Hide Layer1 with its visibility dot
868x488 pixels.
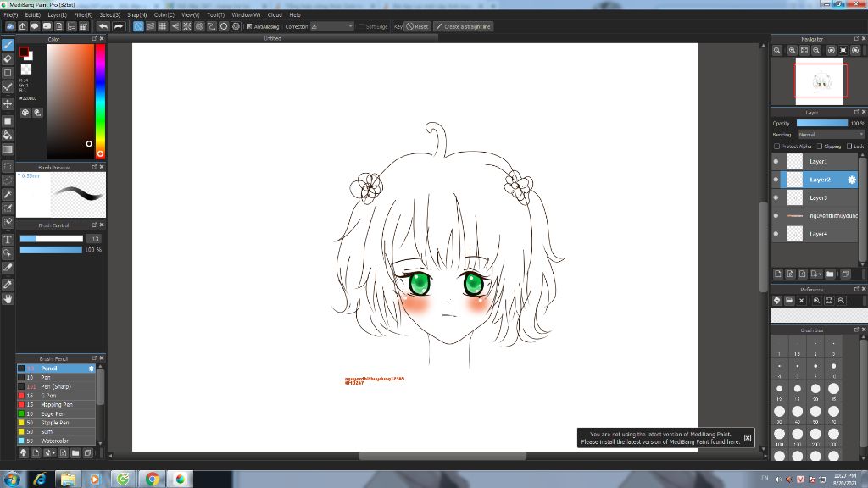coord(776,162)
